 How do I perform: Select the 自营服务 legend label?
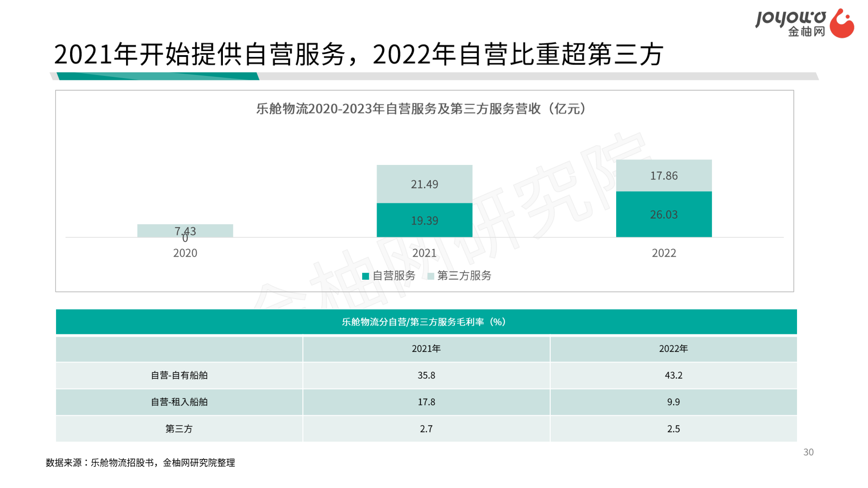[394, 276]
